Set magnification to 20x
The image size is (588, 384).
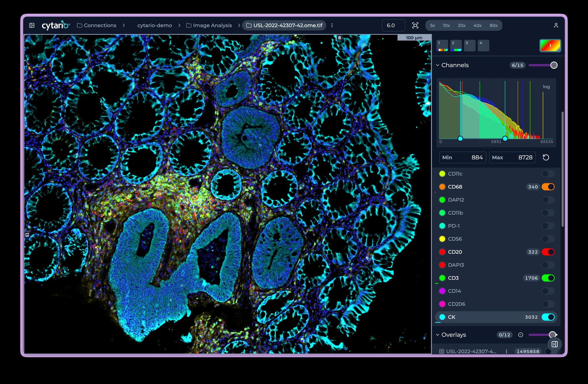[462, 25]
